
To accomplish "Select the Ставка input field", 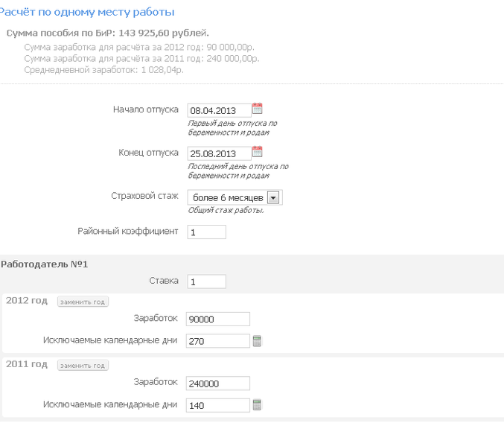I will point(206,282).
